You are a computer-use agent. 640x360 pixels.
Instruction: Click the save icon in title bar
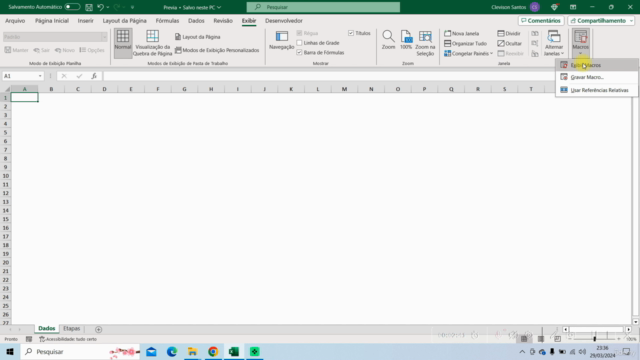click(x=89, y=7)
